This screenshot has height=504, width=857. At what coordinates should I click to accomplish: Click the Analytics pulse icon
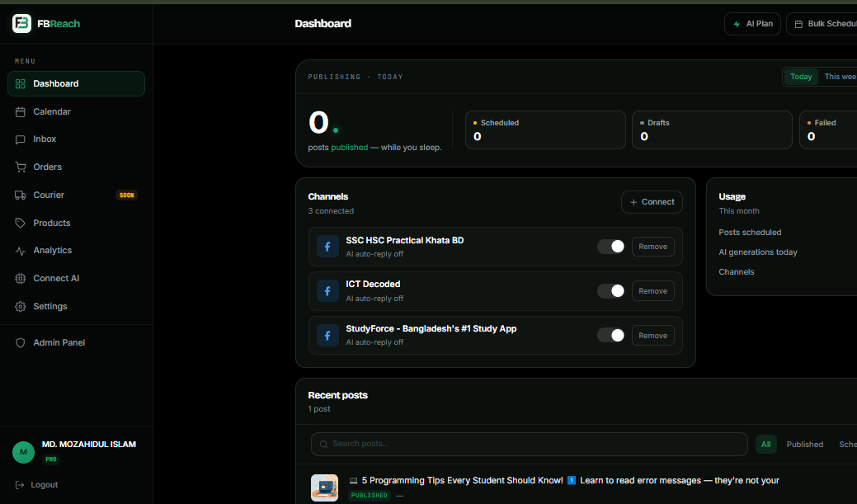tap(21, 251)
